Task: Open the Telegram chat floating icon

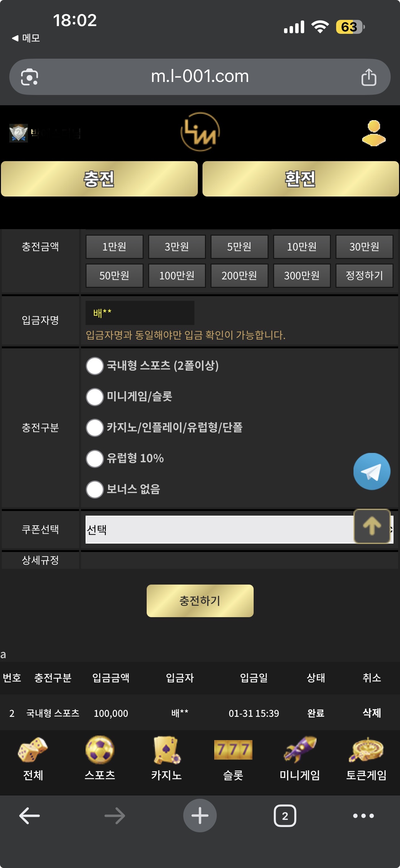Action: click(371, 471)
